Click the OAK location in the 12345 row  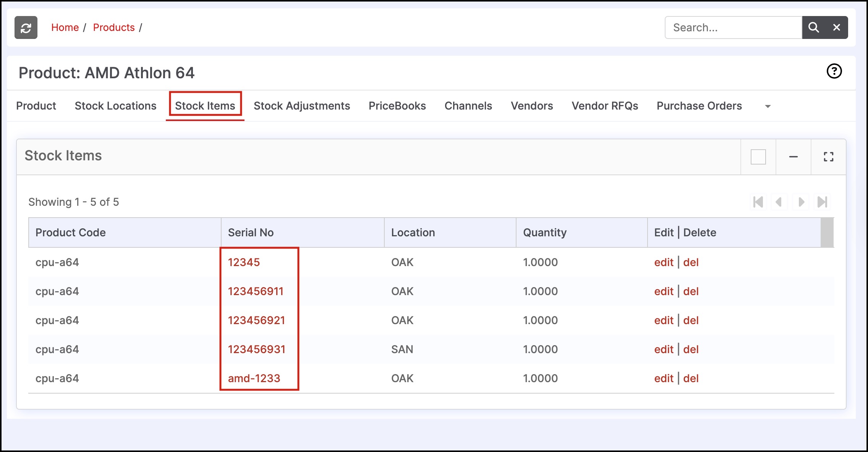[x=402, y=262]
